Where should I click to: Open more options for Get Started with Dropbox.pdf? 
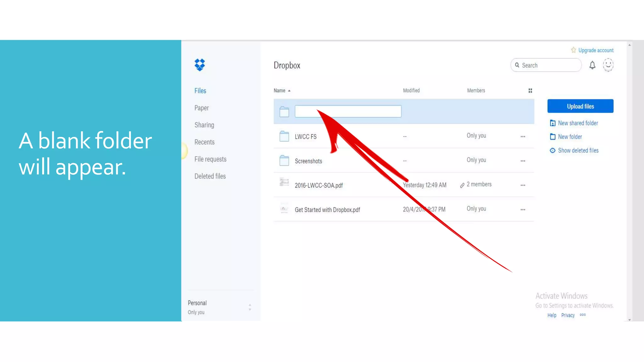click(x=523, y=210)
